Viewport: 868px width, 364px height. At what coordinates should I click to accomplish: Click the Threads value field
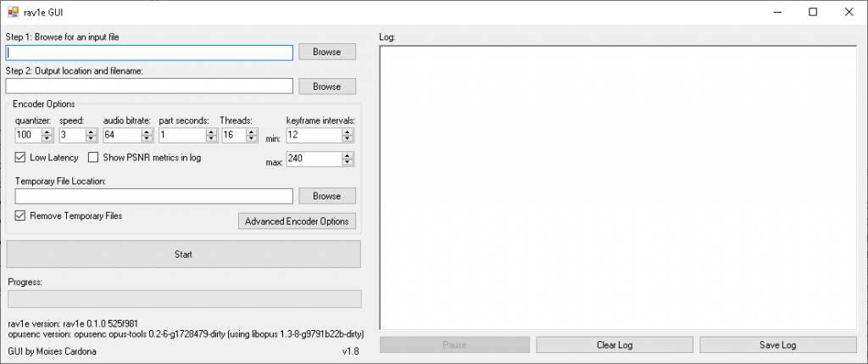(234, 135)
